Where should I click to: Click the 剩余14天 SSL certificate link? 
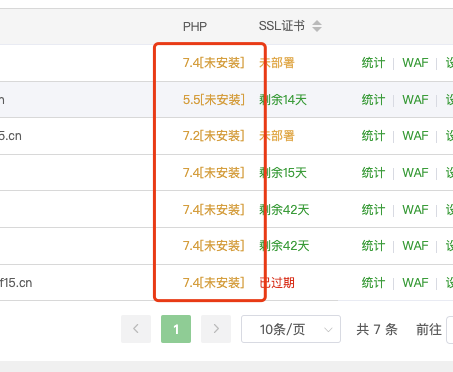point(283,100)
